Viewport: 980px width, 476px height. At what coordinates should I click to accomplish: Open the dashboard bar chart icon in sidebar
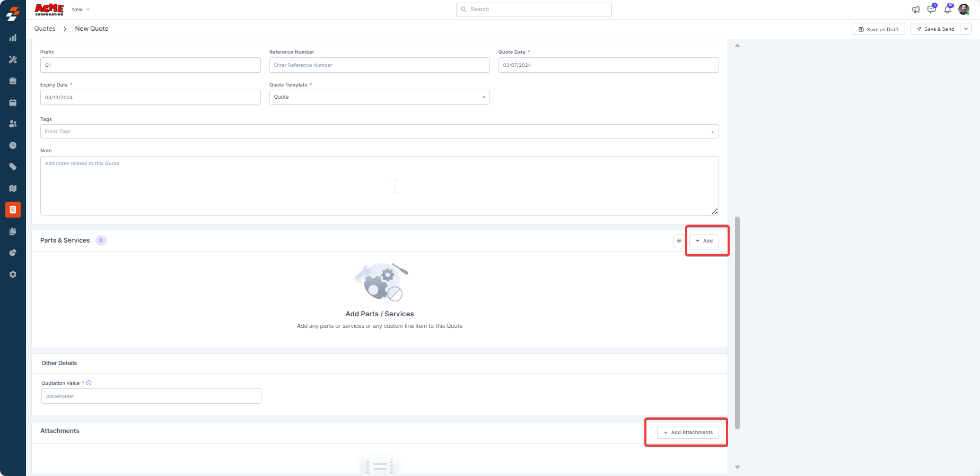[13, 38]
